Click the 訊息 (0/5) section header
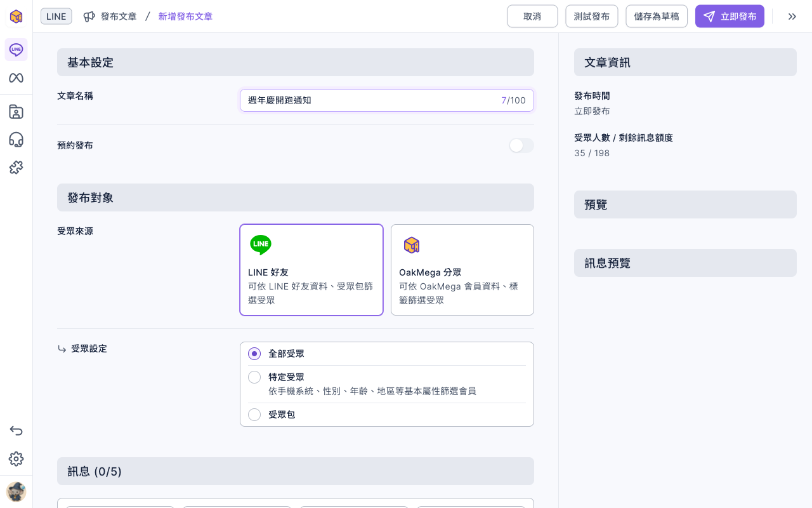 (x=296, y=471)
